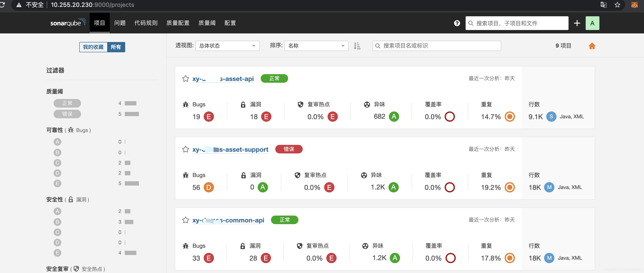The width and height of the screenshot is (644, 273).
Task: Click the green 正常 badge on common-api
Action: [284, 220]
